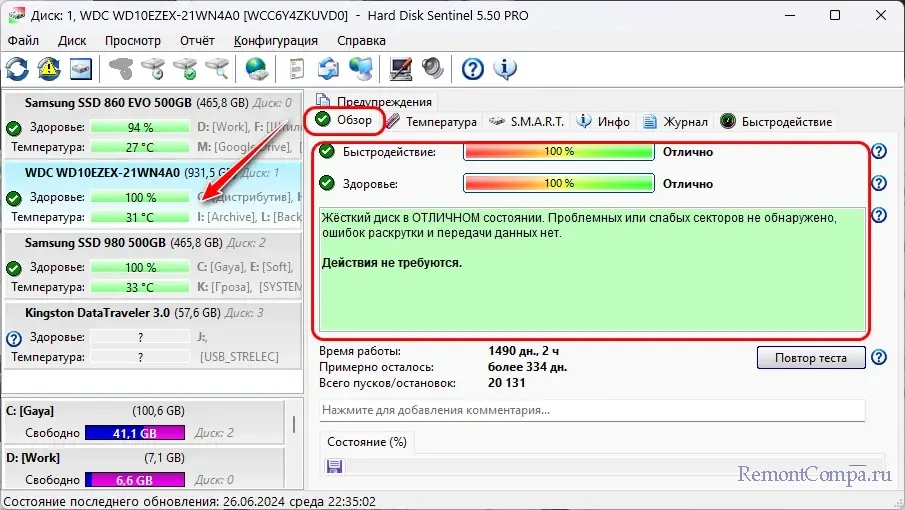Click the blue question mark toolbar icon

tap(473, 69)
